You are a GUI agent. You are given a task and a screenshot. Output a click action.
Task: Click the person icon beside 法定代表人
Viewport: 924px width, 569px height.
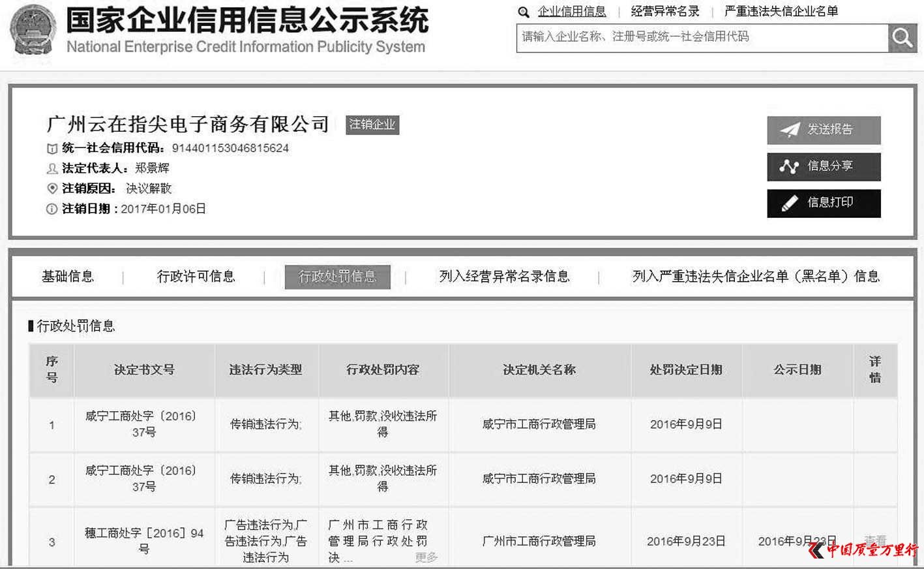click(x=52, y=169)
